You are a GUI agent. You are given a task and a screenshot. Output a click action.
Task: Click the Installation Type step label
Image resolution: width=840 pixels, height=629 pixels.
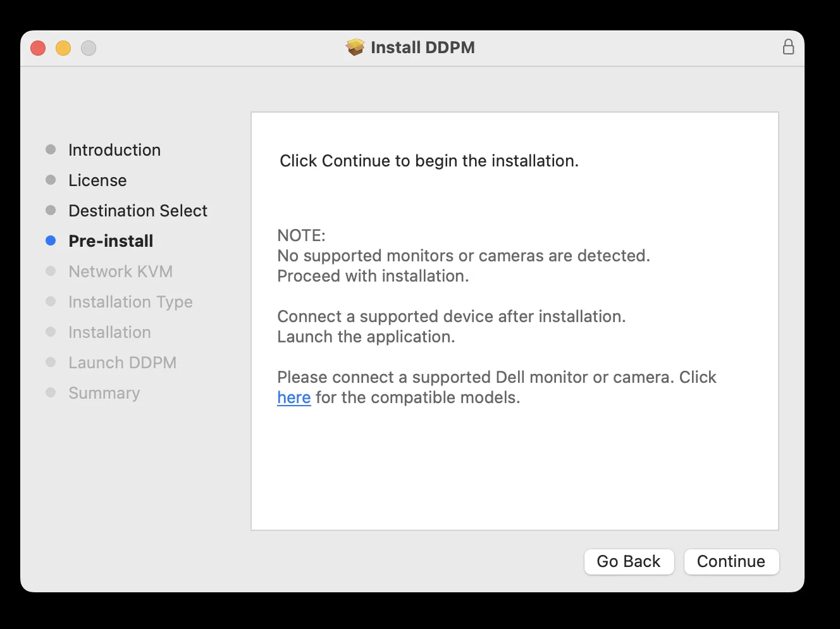(130, 302)
